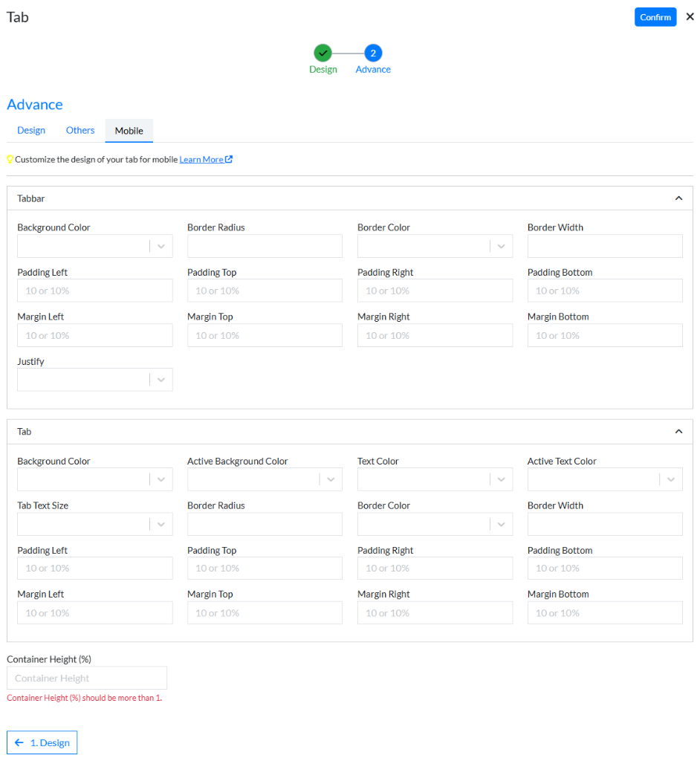Switch to the Design tab
This screenshot has height=761, width=700.
(30, 130)
